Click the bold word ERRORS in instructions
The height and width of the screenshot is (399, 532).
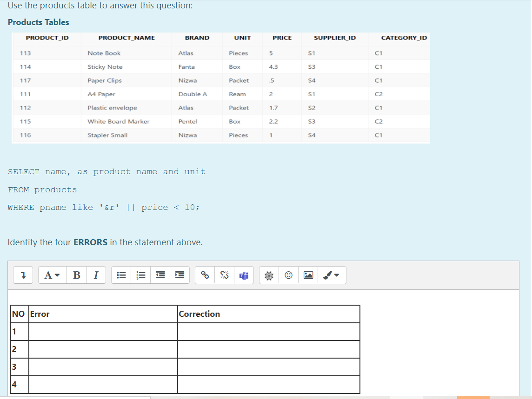click(x=90, y=242)
